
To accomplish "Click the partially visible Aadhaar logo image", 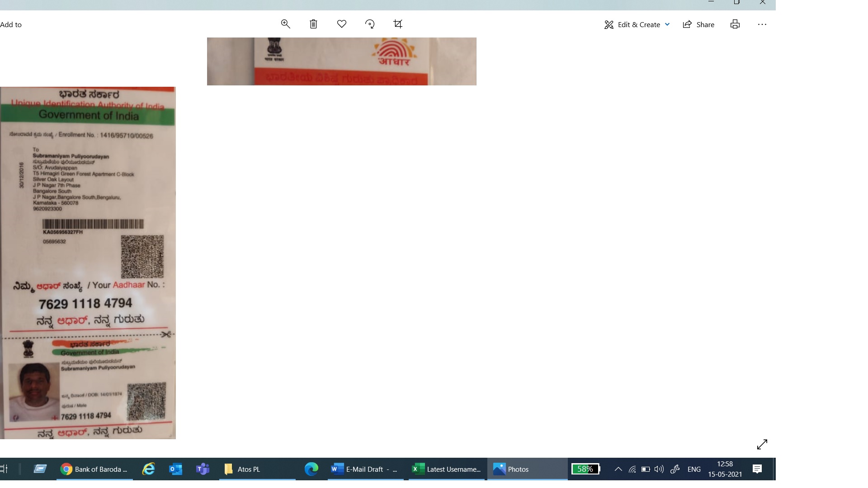I will tap(342, 61).
